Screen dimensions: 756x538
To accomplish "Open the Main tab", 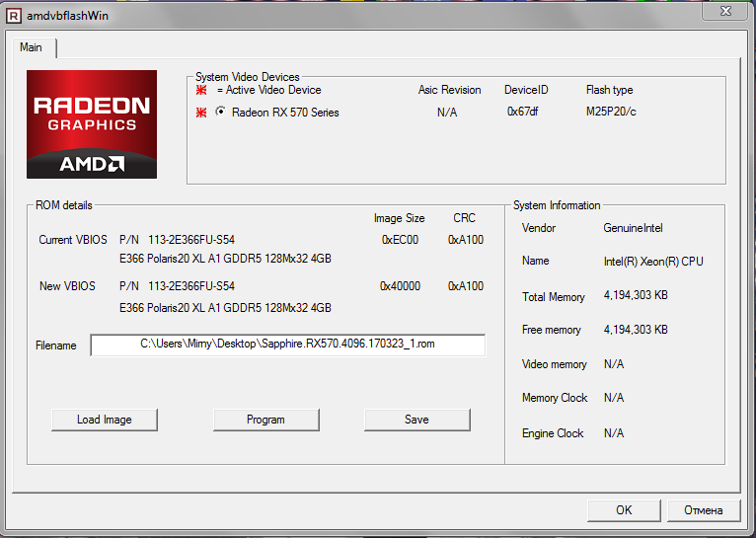I will point(31,47).
